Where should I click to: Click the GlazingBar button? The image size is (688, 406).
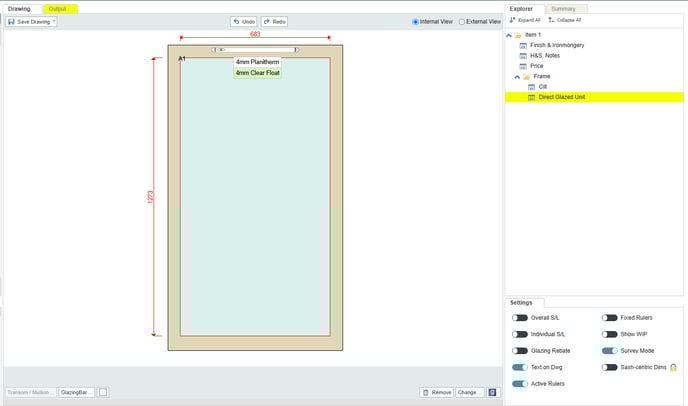(76, 393)
